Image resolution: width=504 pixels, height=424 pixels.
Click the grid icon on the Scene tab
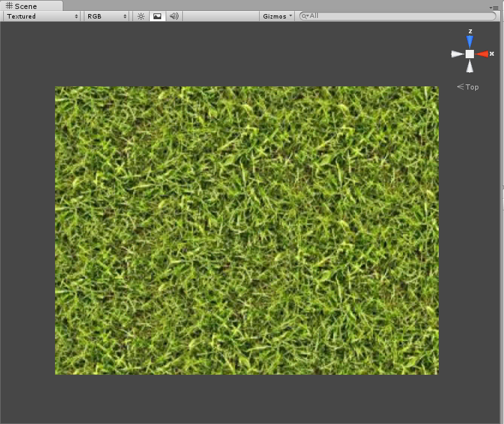[x=9, y=6]
